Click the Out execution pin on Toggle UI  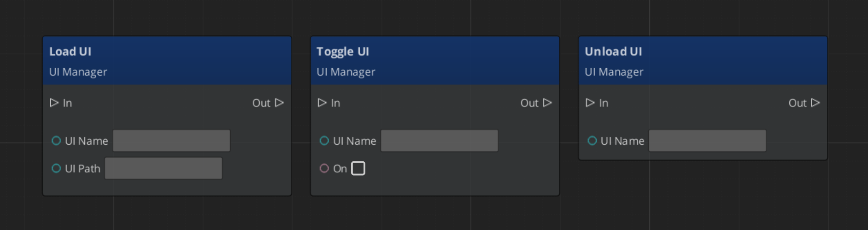tap(547, 103)
